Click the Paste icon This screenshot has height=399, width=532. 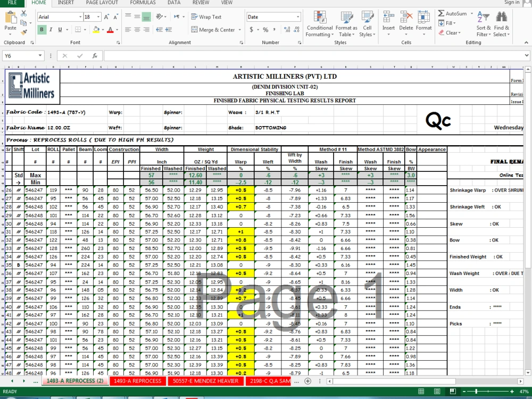(x=11, y=18)
